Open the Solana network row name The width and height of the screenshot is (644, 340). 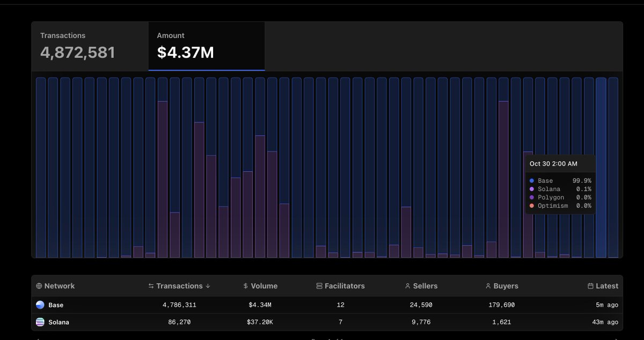[x=58, y=322]
